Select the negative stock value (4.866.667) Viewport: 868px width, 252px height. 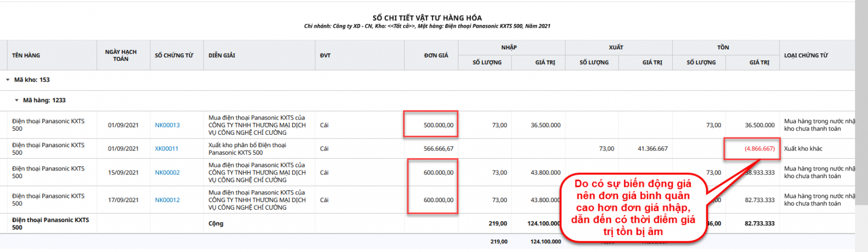tap(759, 149)
